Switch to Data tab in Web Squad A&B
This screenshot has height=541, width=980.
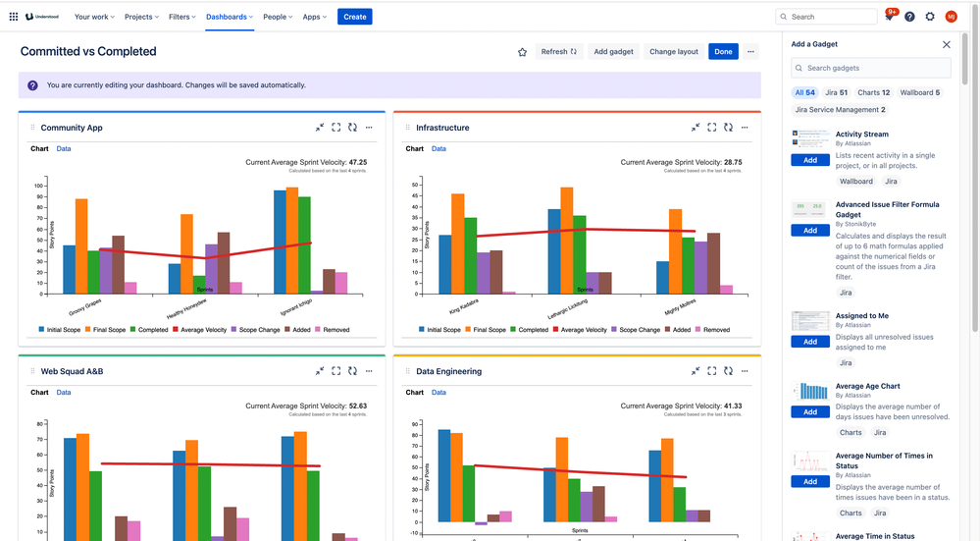pos(64,393)
